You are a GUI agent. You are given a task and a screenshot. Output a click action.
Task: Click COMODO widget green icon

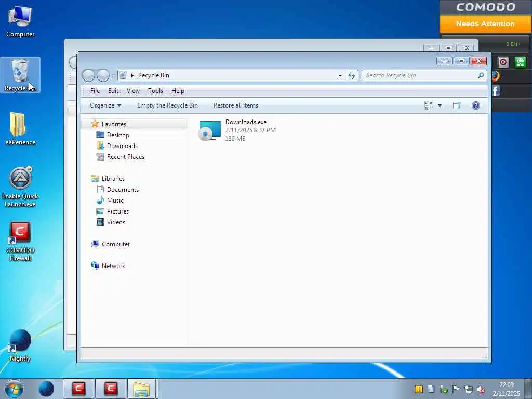[520, 62]
